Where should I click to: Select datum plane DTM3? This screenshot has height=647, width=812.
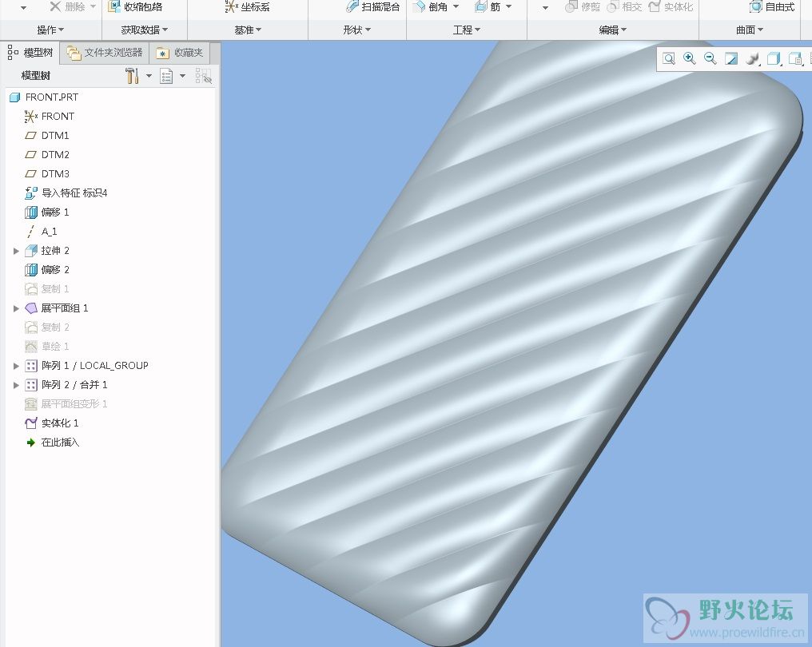coord(47,174)
